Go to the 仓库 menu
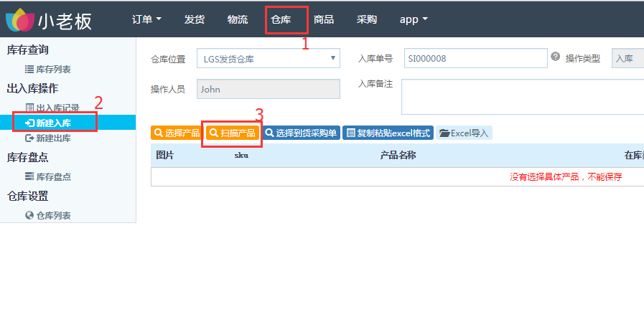Image resolution: width=644 pixels, height=317 pixels. click(281, 19)
